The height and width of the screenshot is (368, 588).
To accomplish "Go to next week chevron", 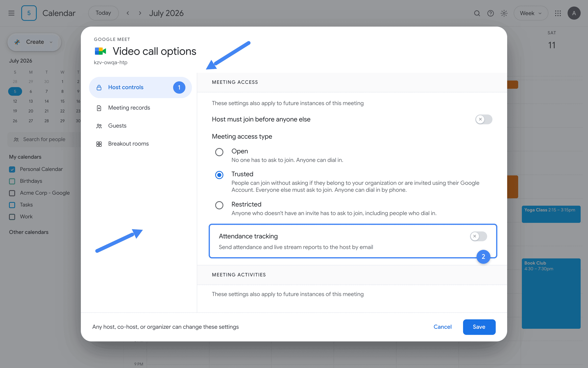I will coord(140,13).
